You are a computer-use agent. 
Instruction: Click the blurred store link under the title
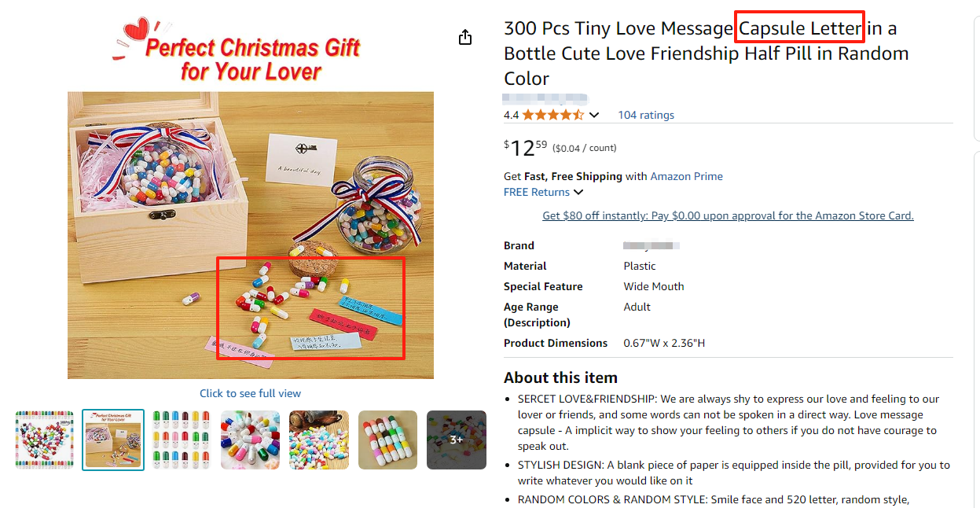545,98
